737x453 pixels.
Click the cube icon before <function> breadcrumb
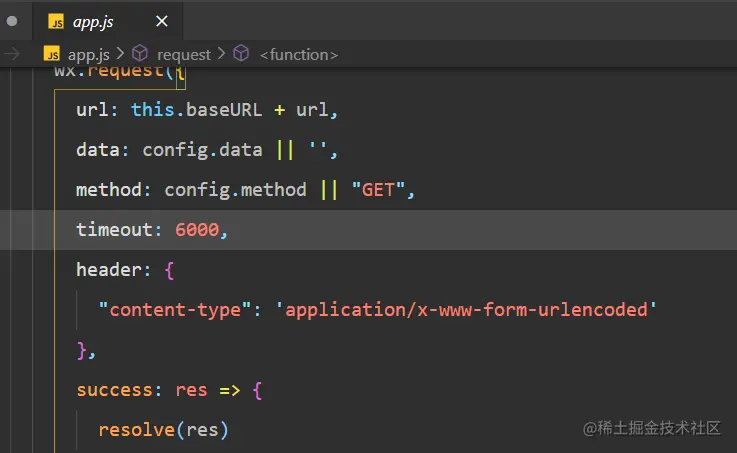pyautogui.click(x=241, y=53)
